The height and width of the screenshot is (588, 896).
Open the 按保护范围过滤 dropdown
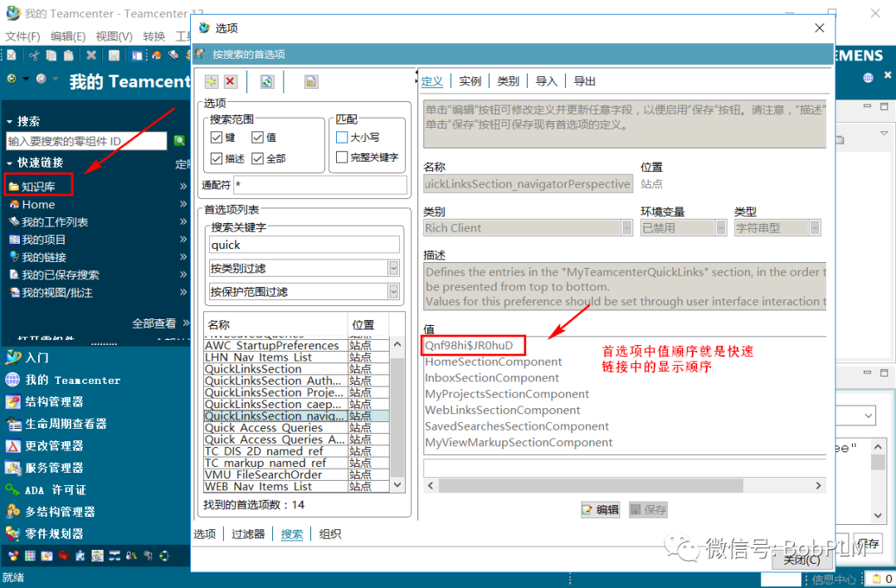(394, 291)
